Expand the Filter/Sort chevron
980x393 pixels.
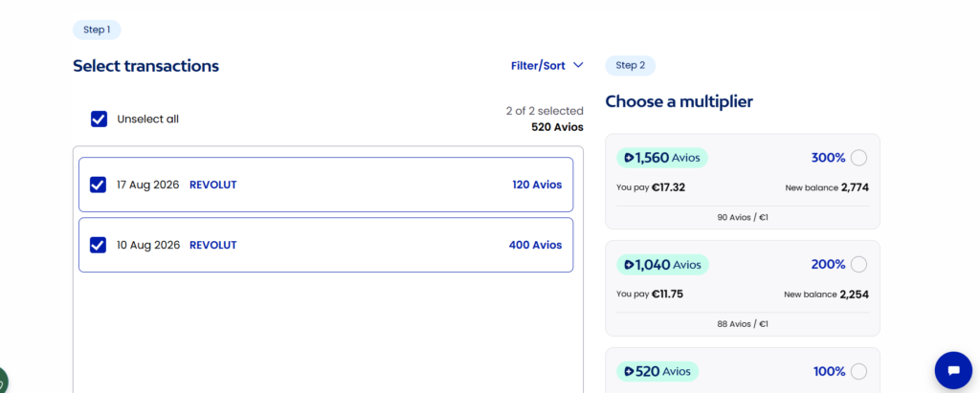pos(578,65)
